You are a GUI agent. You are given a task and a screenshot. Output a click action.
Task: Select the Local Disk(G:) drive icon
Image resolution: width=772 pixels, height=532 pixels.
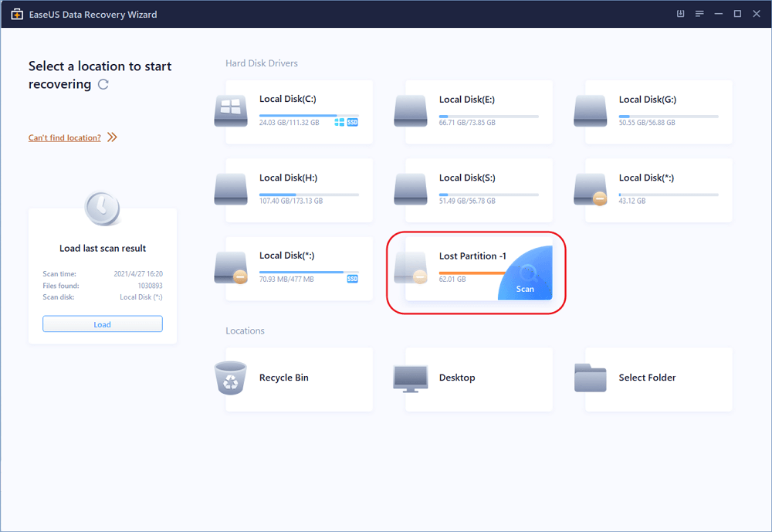click(591, 111)
